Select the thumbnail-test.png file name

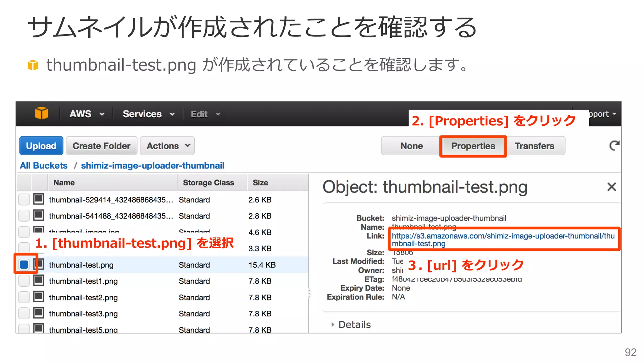click(81, 265)
